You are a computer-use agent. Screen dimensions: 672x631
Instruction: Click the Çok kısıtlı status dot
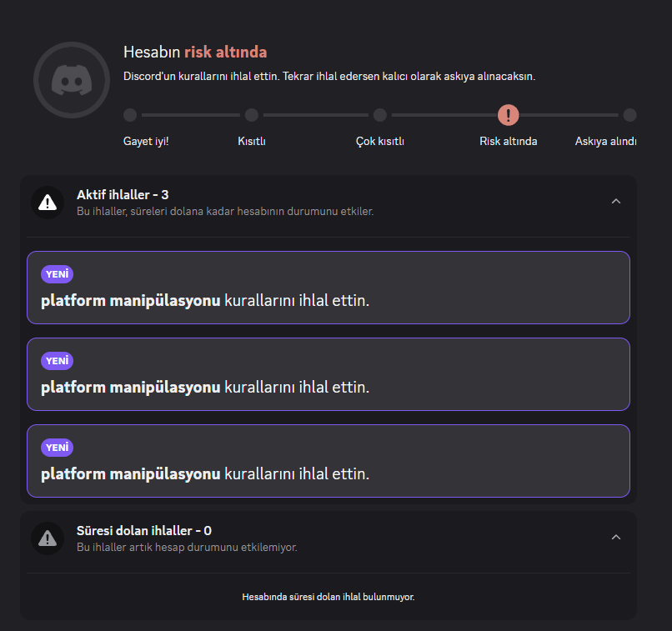pyautogui.click(x=379, y=115)
